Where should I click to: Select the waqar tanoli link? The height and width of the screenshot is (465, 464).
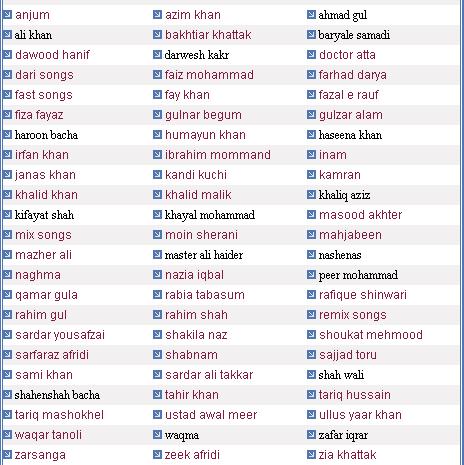click(48, 435)
